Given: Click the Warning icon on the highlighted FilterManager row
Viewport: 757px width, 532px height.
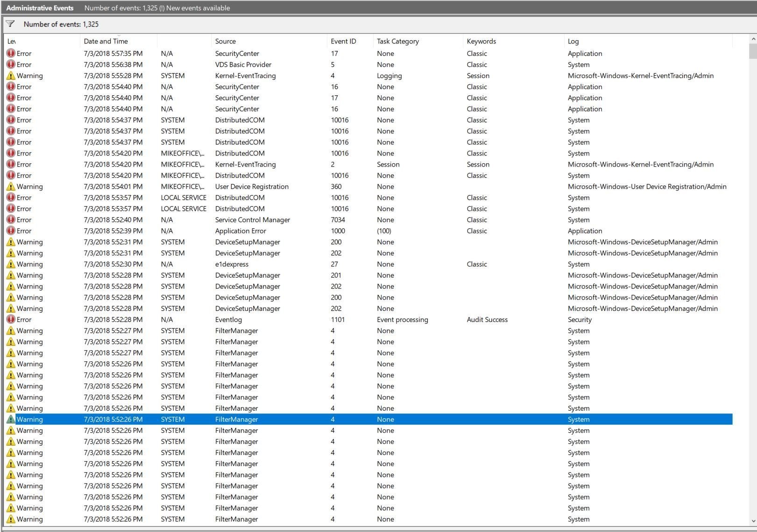Looking at the screenshot, I should click(x=12, y=419).
